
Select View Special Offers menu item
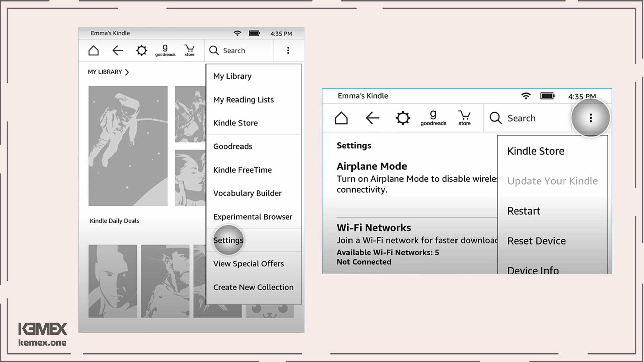249,263
